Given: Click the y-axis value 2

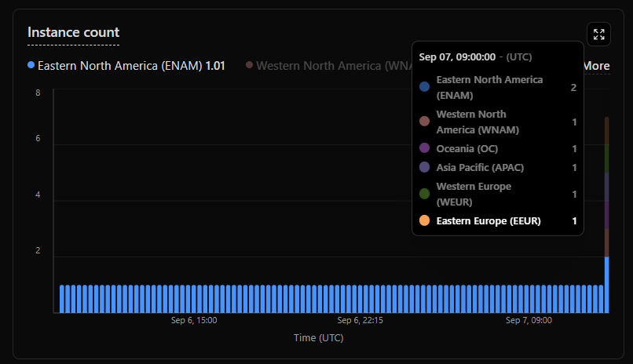Looking at the screenshot, I should point(38,250).
